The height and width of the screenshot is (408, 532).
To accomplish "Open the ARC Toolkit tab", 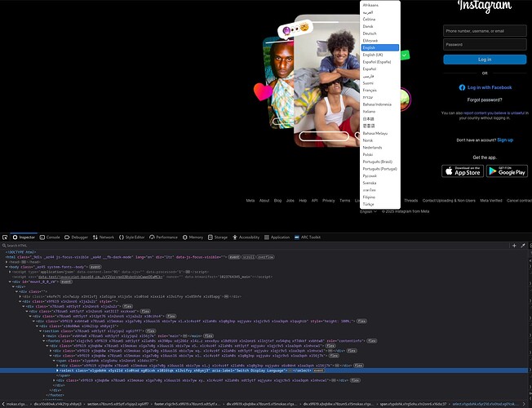I will tap(308, 237).
